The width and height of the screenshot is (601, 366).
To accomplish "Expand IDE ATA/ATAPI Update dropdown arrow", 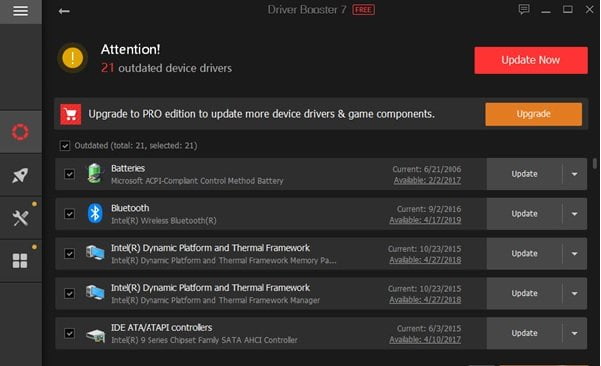I will [574, 333].
